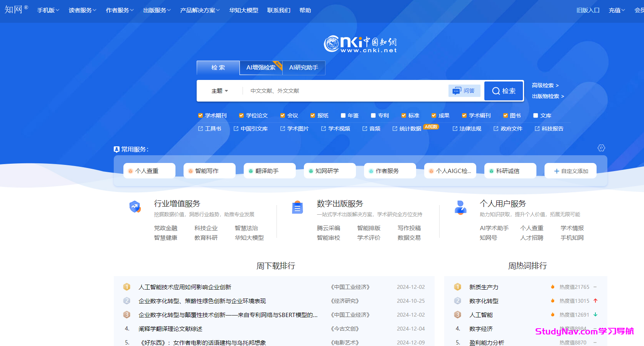The width and height of the screenshot is (644, 346).
Task: Expand the 作者服务 top menu dropdown
Action: [120, 10]
